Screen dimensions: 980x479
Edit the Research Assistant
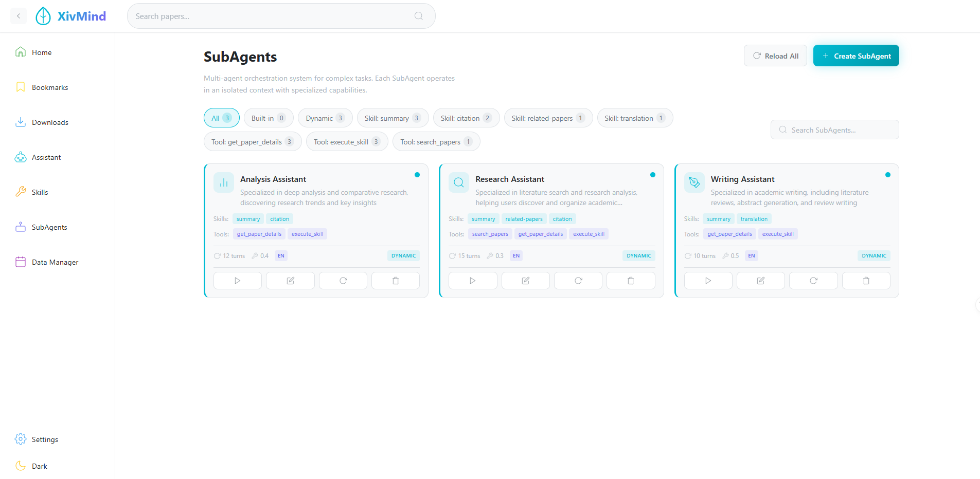coord(526,281)
